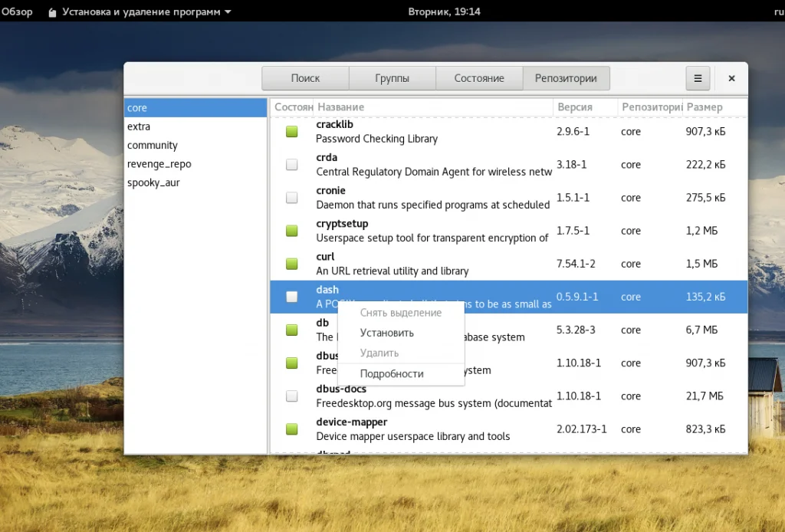
Task: Open the Обзор activities overview
Action: (x=17, y=12)
